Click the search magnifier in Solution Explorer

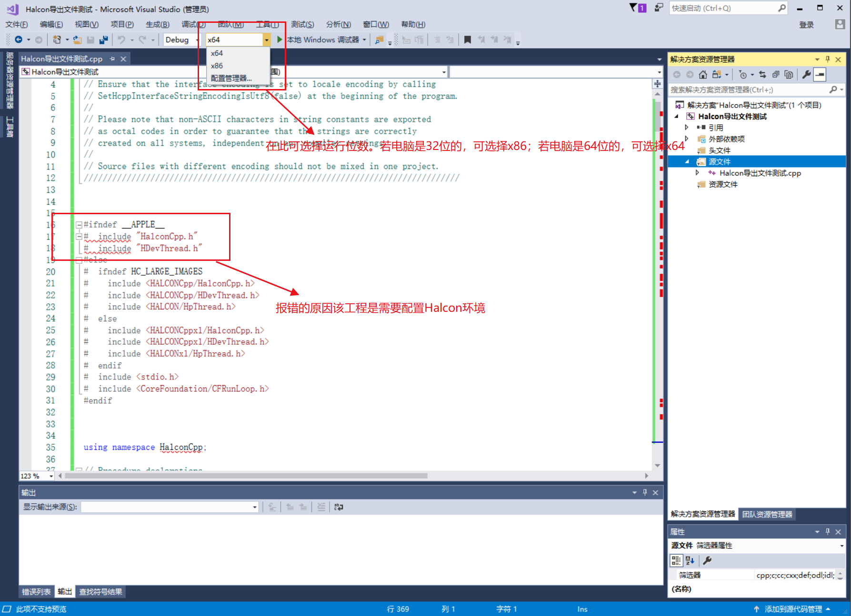tap(833, 89)
